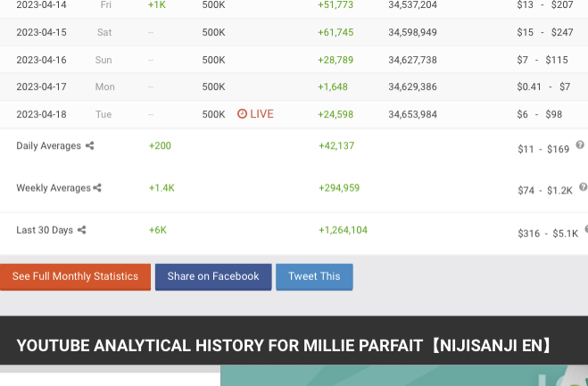This screenshot has height=386, width=588.
Task: Click subscriber gain +1K on Friday row
Action: (157, 4)
